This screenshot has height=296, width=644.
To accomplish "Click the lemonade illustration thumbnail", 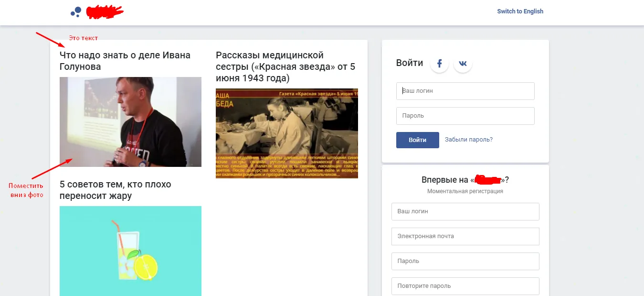I will [130, 251].
